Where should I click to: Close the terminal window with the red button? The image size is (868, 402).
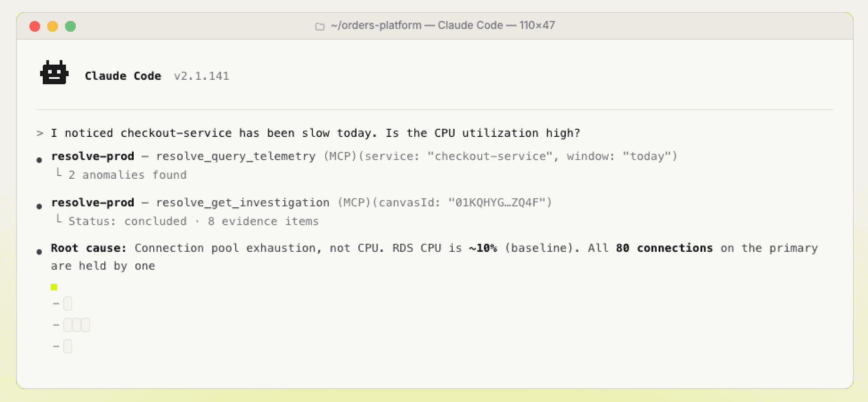click(35, 26)
